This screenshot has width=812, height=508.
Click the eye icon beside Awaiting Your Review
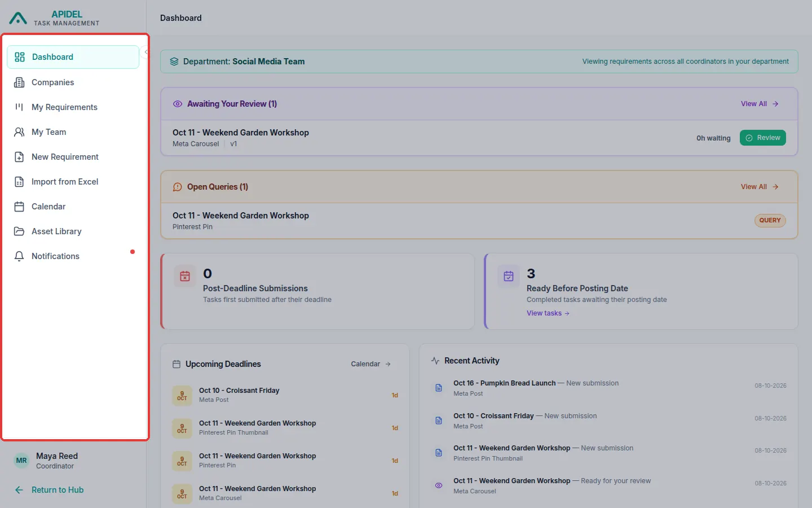[x=178, y=104]
